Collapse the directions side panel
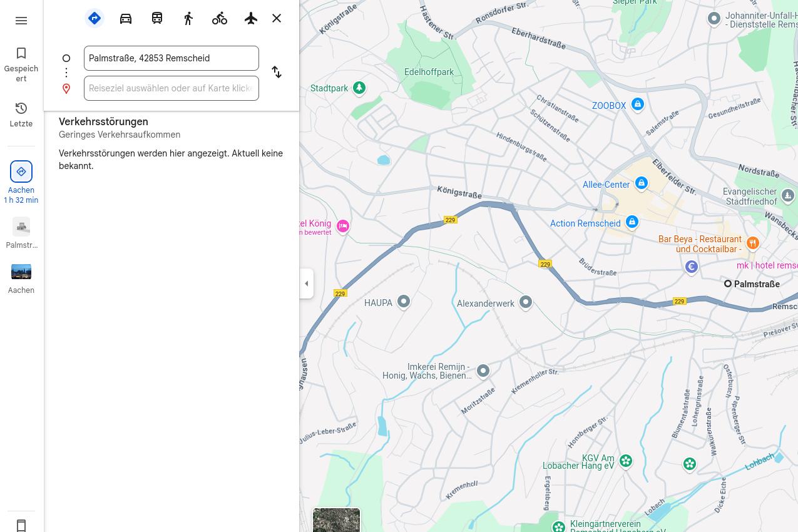Image resolution: width=798 pixels, height=532 pixels. [x=306, y=284]
